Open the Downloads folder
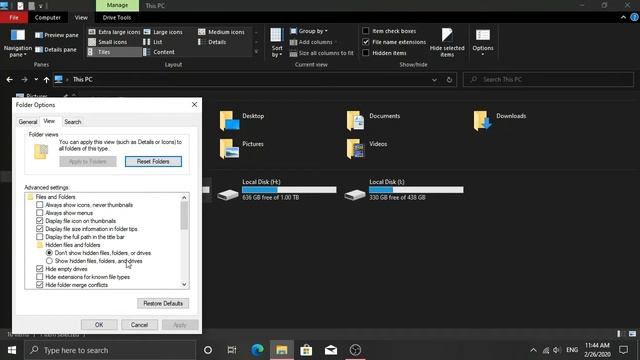Screen dimensions: 640x360 pyautogui.click(x=500, y=121)
